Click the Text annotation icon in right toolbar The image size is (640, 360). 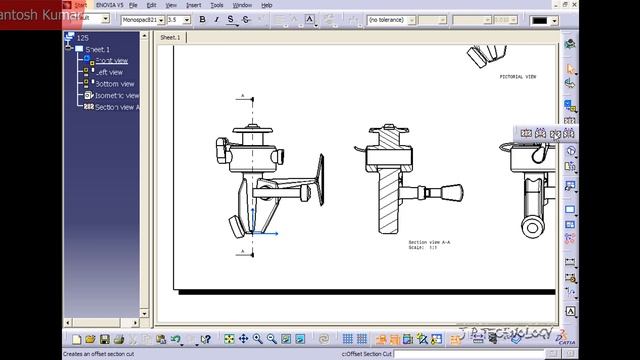click(570, 311)
